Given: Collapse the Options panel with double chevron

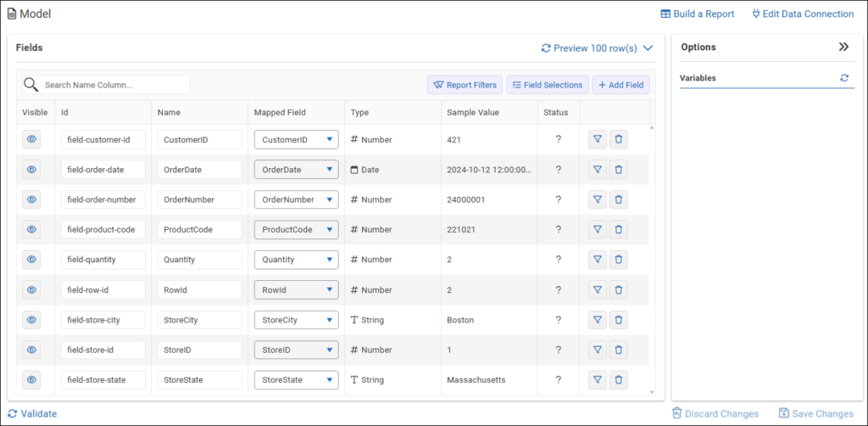Looking at the screenshot, I should pos(843,48).
